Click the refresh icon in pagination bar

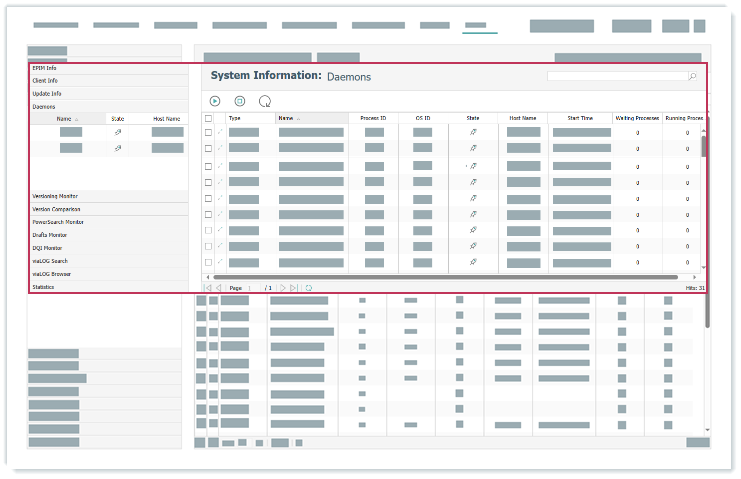[309, 288]
